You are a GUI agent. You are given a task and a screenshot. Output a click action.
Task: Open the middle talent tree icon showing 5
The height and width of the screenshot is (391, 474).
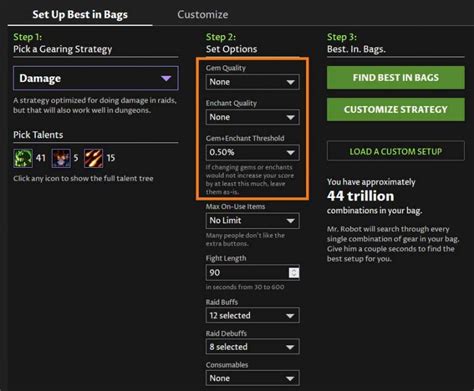[x=61, y=158]
